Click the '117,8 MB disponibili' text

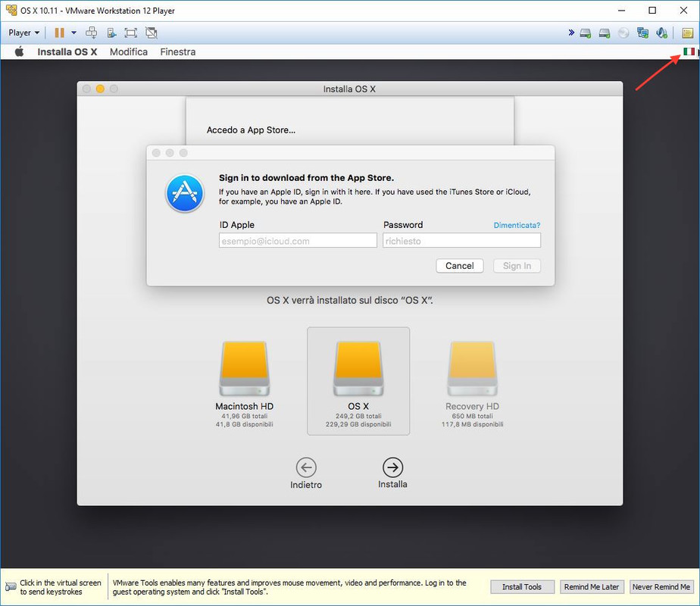pos(472,424)
